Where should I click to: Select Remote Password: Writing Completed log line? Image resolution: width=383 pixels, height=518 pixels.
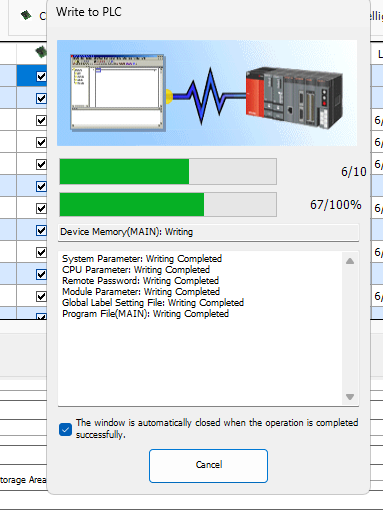(140, 281)
